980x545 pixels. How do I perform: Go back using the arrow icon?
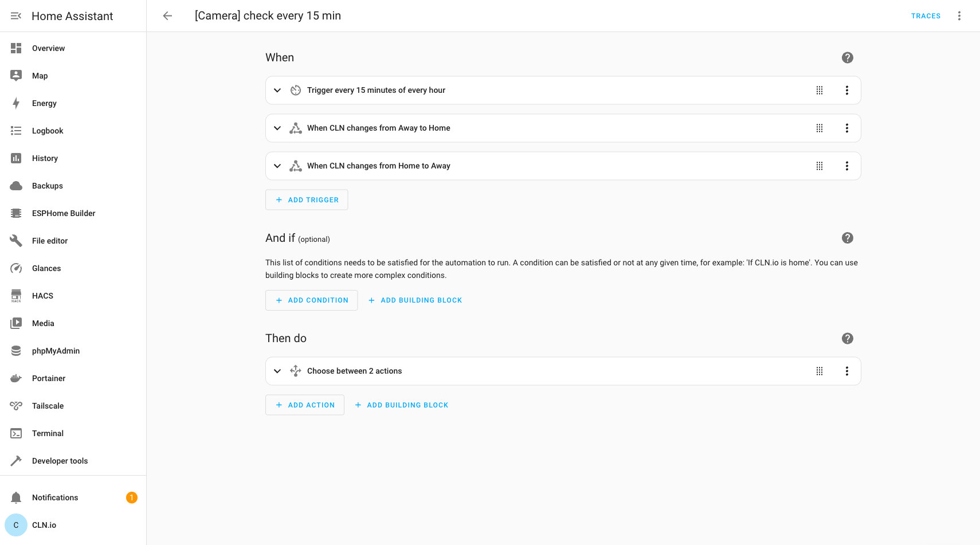pyautogui.click(x=167, y=16)
